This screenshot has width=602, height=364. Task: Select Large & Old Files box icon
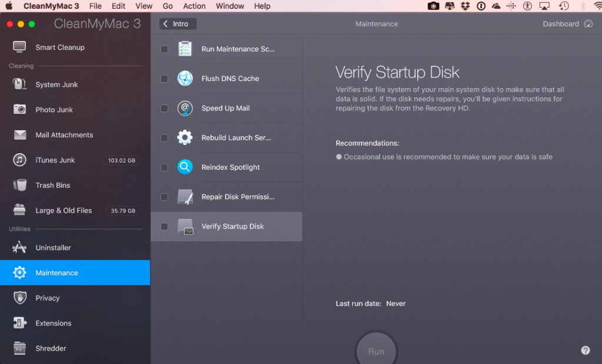click(19, 210)
